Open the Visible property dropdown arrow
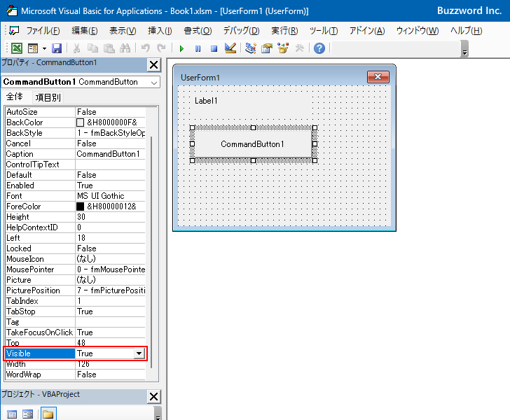The height and width of the screenshot is (420, 510). (139, 353)
